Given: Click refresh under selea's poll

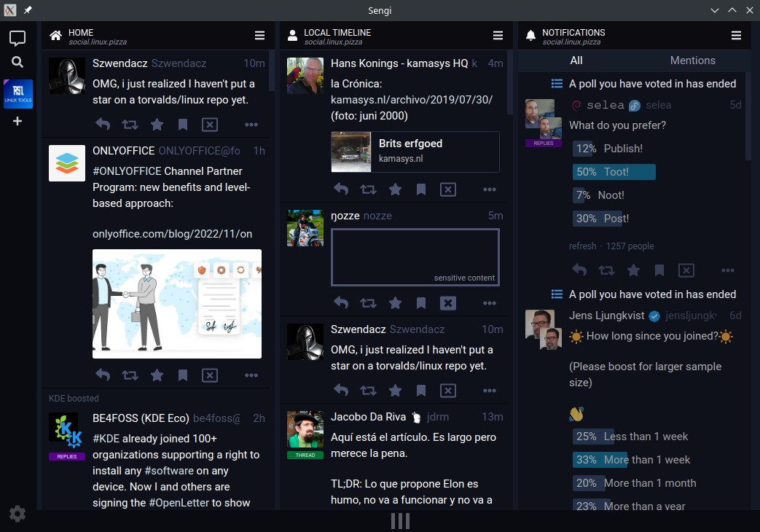Looking at the screenshot, I should (583, 246).
